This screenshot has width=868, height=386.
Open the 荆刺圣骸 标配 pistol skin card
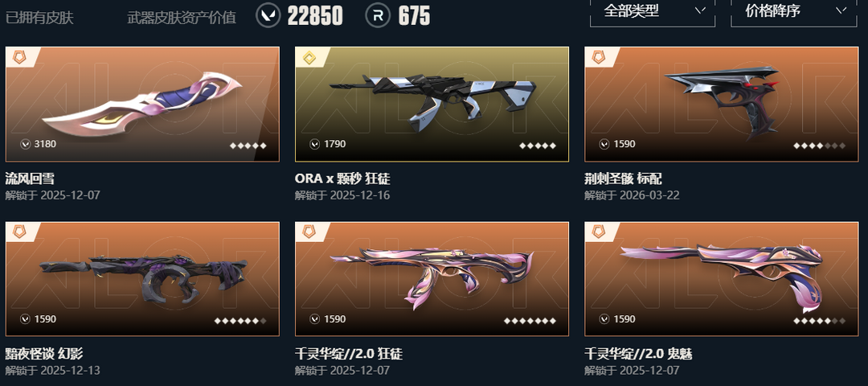pos(721,104)
